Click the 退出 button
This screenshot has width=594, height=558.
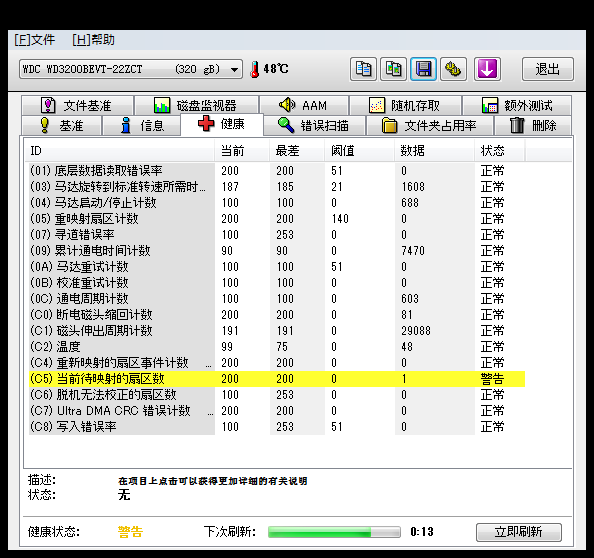tap(548, 69)
